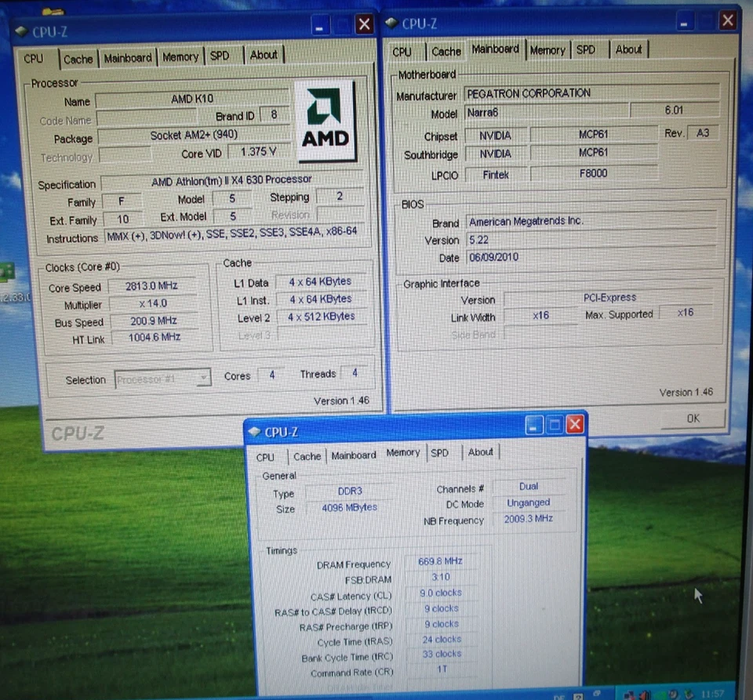The height and width of the screenshot is (700, 753).
Task: Click the Dual value in Channels # field
Action: (x=528, y=486)
